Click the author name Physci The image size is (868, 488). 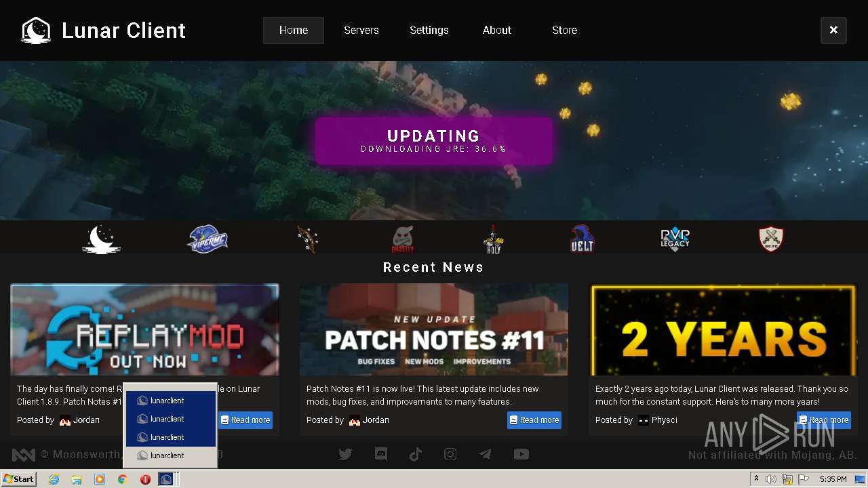[x=665, y=420]
